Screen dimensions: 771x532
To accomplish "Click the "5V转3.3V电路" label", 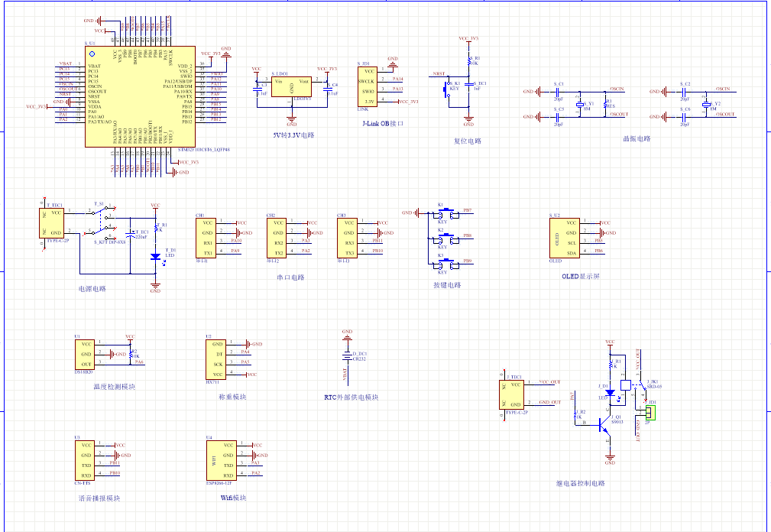I will pos(294,135).
